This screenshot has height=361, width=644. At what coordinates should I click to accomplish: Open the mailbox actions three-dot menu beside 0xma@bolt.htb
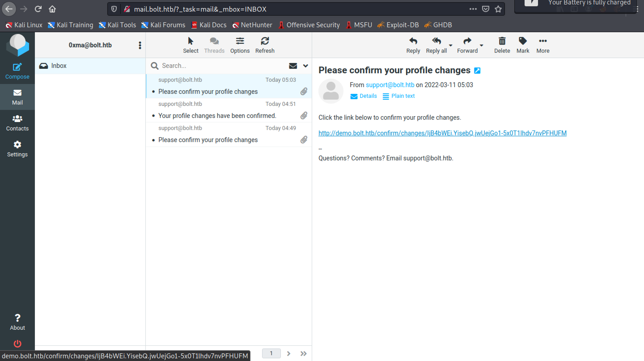(x=140, y=45)
